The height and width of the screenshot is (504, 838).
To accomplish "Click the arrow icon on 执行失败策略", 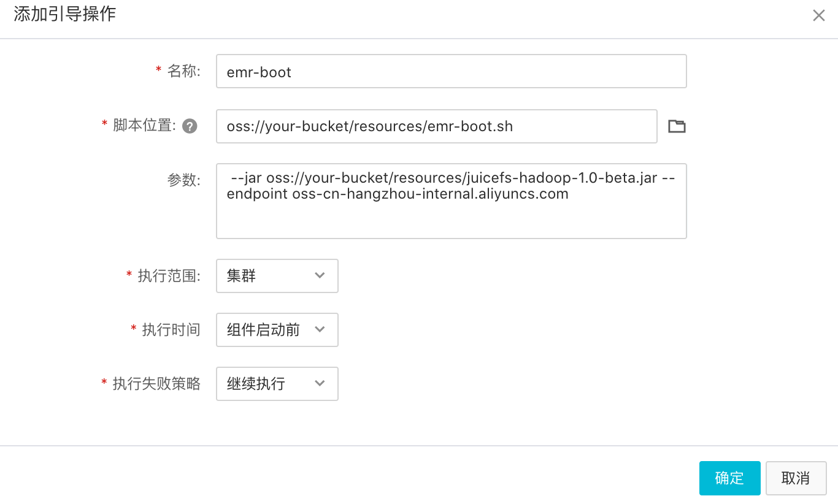I will 320,384.
